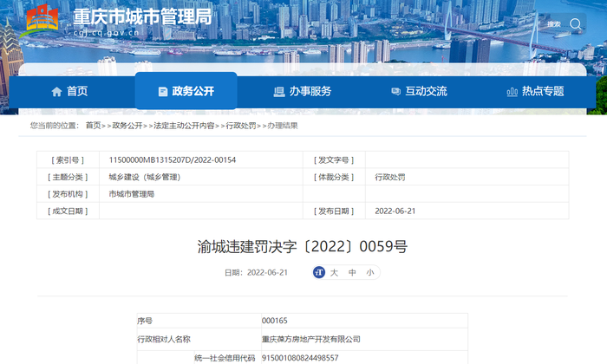Follow the 行政处罚 breadcrumb link

pyautogui.click(x=241, y=126)
